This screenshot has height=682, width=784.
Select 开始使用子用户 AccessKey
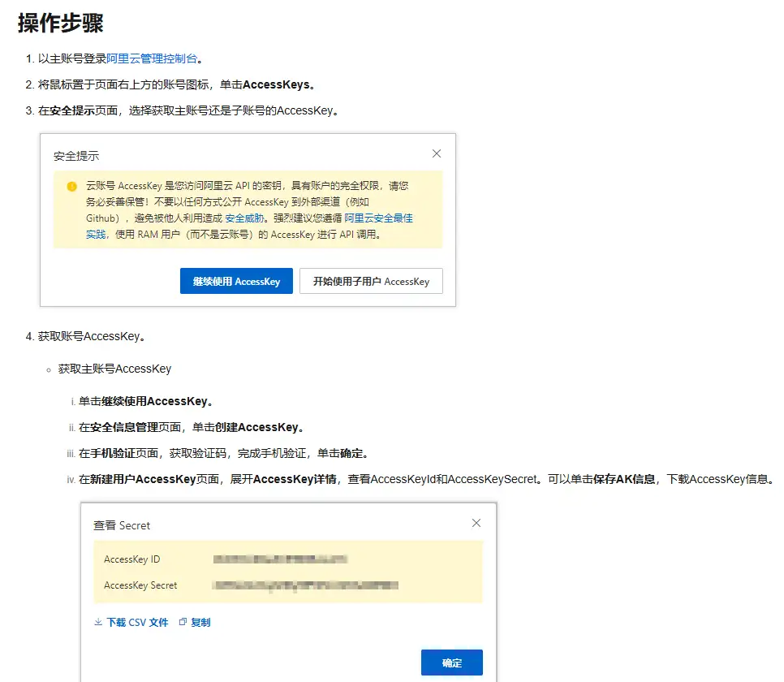pos(371,281)
